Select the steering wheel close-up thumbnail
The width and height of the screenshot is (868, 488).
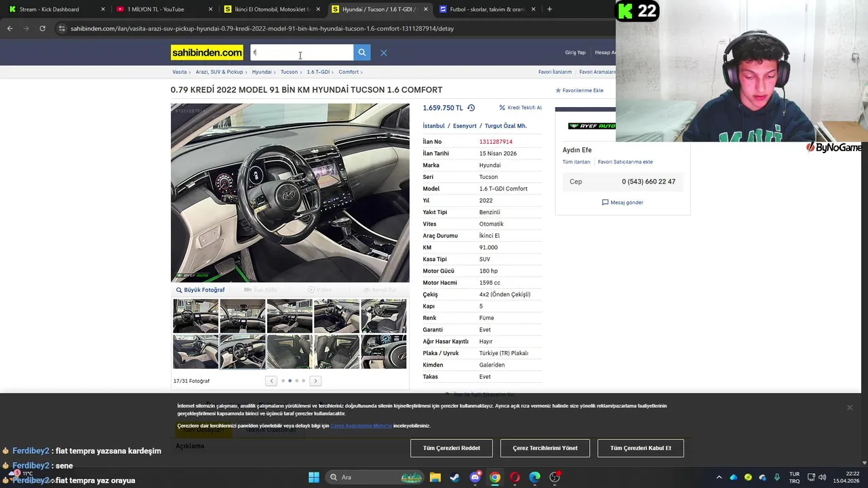coord(384,351)
